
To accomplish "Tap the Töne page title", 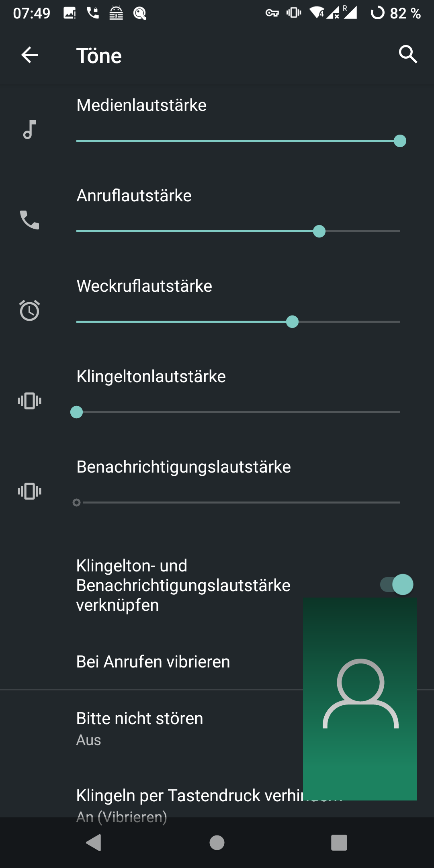I will point(99,55).
